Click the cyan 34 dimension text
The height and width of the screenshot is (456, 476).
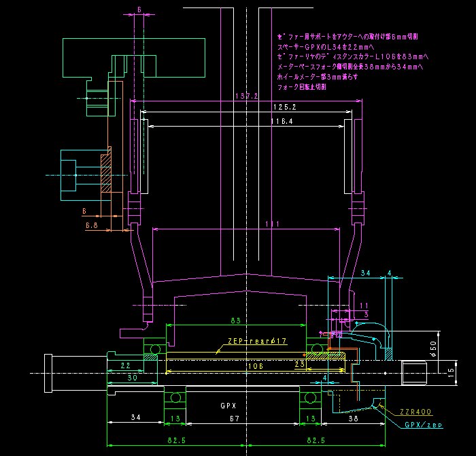pyautogui.click(x=366, y=273)
